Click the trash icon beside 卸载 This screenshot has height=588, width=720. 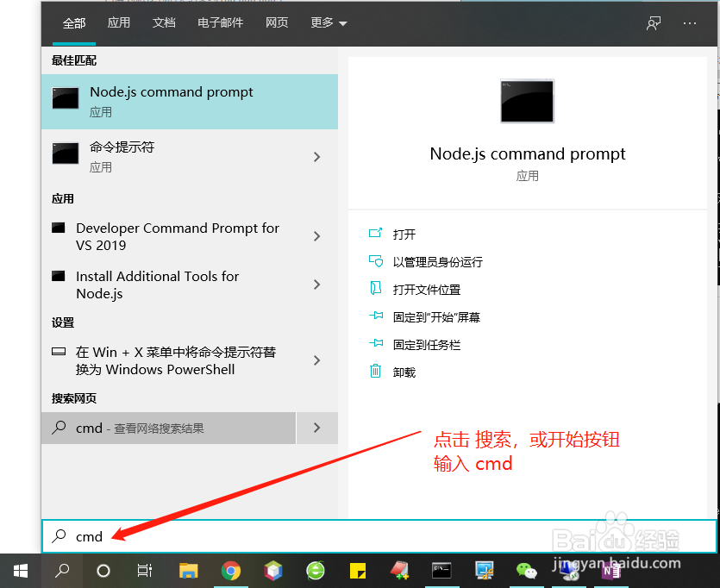pos(376,371)
